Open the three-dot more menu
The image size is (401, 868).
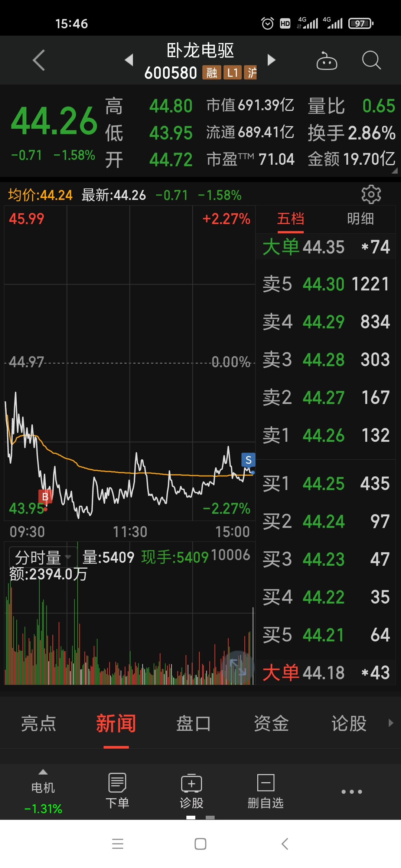[x=352, y=792]
